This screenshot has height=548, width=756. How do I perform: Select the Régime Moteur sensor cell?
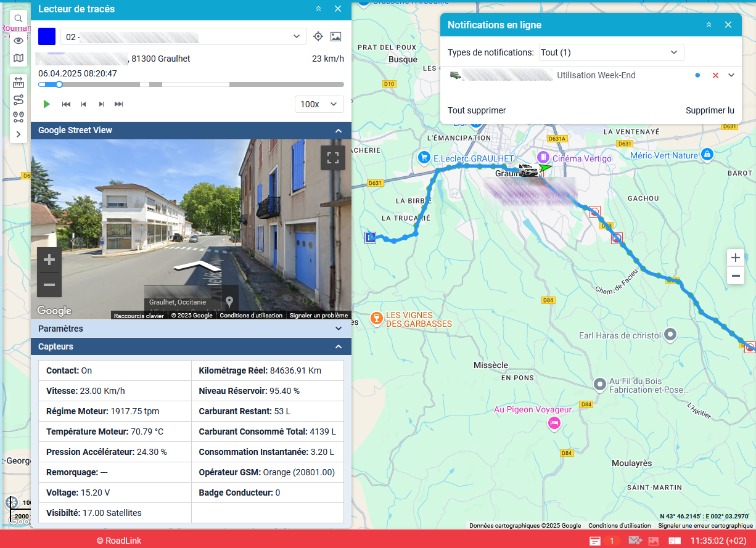click(115, 411)
